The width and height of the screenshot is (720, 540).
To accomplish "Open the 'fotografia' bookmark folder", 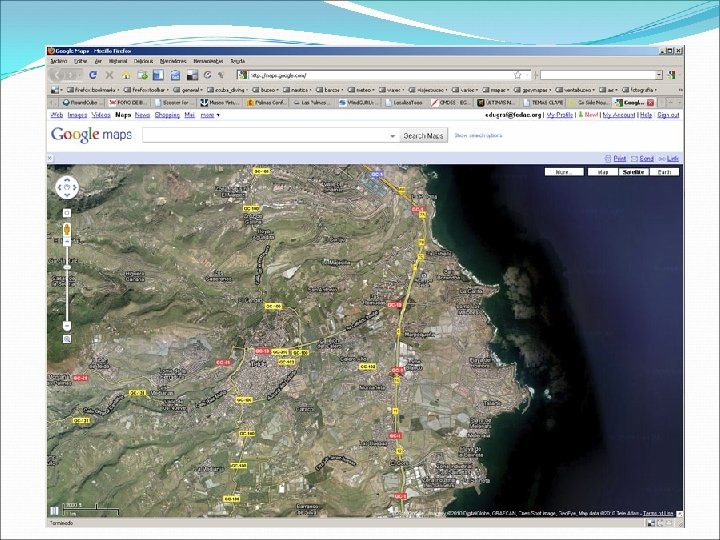I will point(639,90).
